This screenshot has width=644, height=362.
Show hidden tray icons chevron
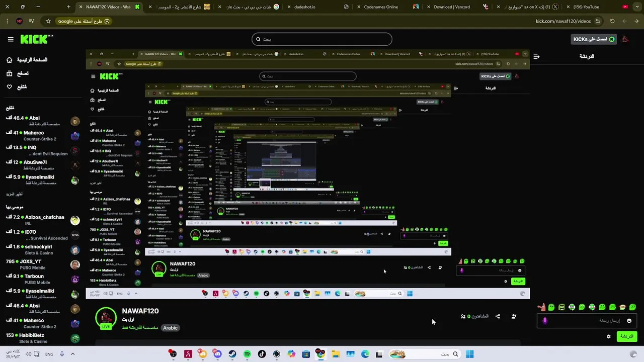tap(72, 354)
